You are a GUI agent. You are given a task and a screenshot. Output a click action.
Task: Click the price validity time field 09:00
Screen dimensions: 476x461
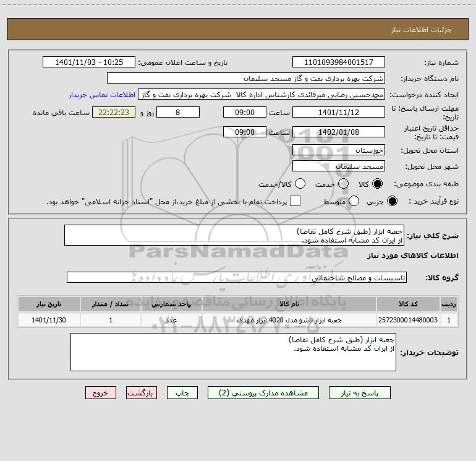tap(245, 132)
